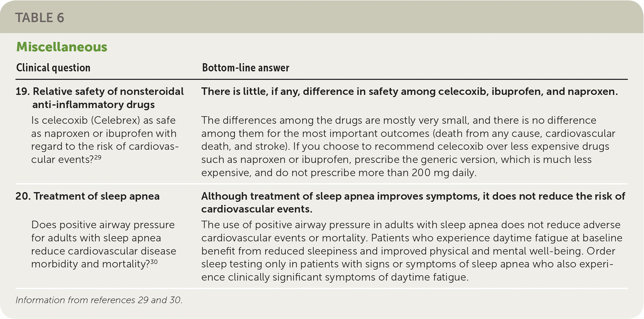Screen dimensions: 644x319
Task: Click the bold 'cardiovascular events.' line for question 20
Action: coord(257,209)
